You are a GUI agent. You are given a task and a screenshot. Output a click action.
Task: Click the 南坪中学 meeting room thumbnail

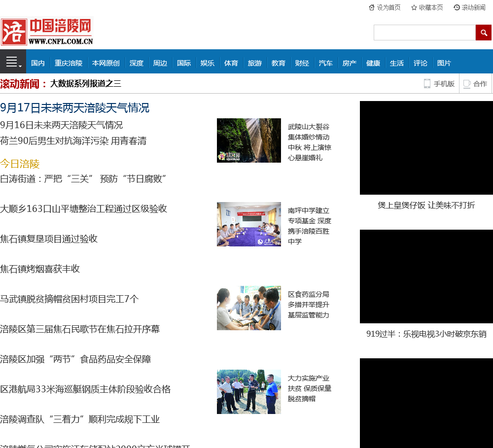click(x=249, y=224)
